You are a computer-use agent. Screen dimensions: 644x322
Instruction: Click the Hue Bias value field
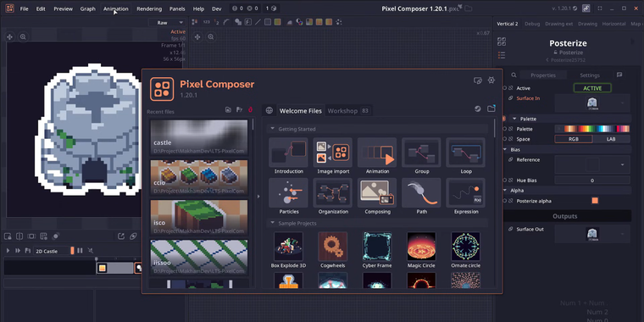pyautogui.click(x=592, y=180)
